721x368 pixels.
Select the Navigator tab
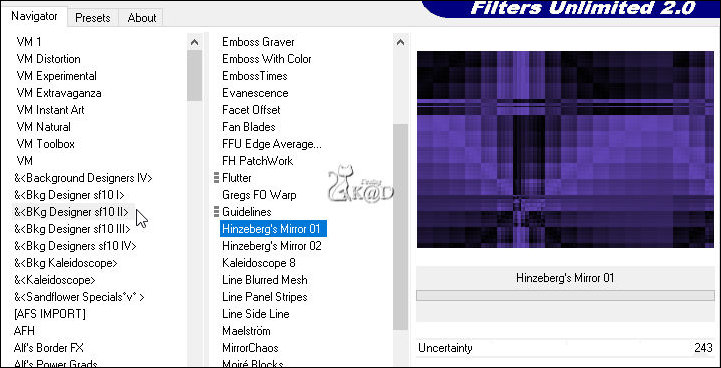pos(34,16)
